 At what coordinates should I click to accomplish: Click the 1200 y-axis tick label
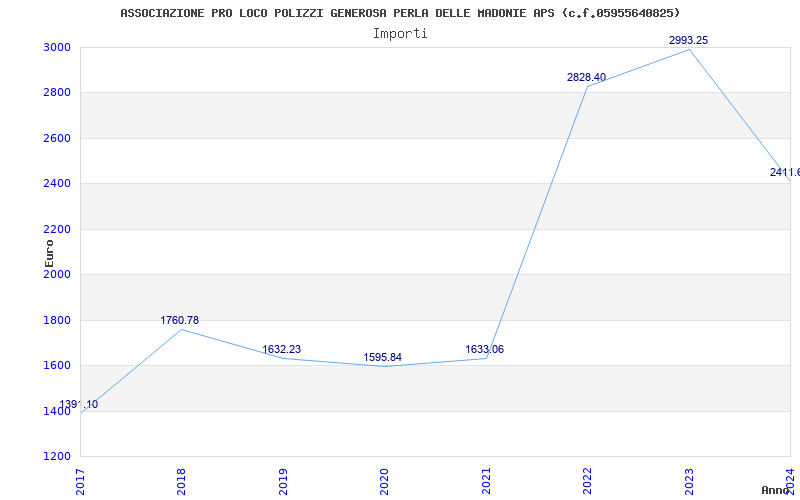point(57,457)
